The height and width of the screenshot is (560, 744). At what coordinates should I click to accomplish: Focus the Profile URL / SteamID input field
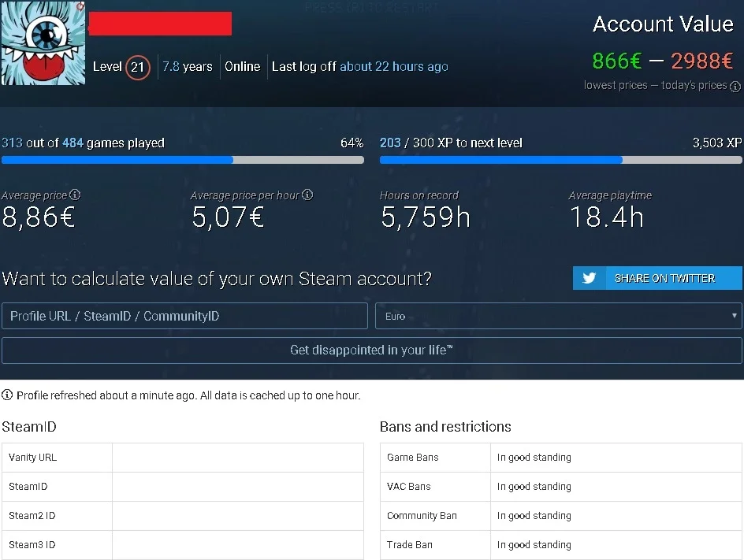(x=184, y=316)
